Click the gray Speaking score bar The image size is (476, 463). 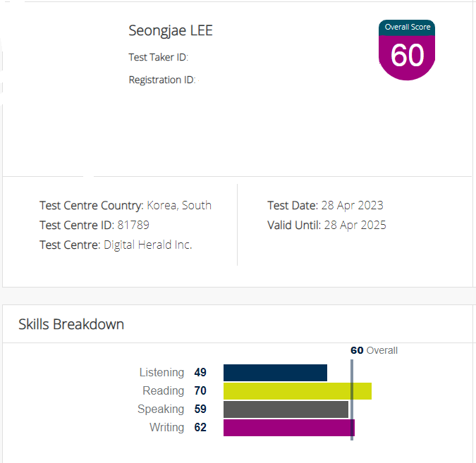(286, 409)
